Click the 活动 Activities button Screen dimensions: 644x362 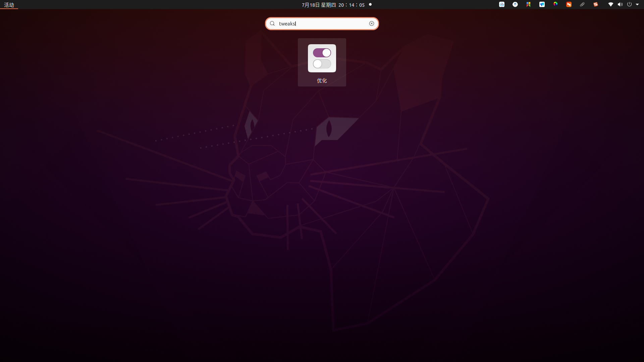pos(9,5)
